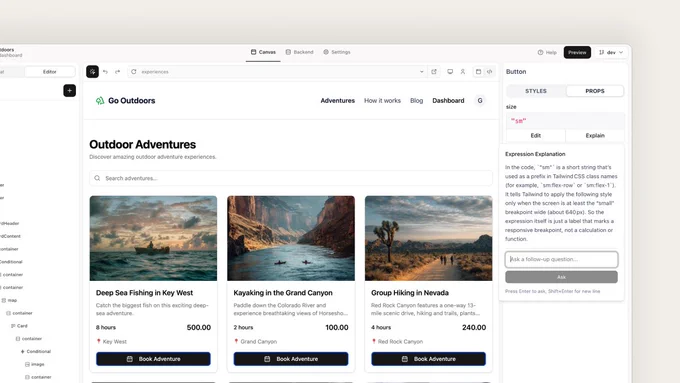The height and width of the screenshot is (383, 680).
Task: Open page in new window icon
Action: [x=434, y=72]
